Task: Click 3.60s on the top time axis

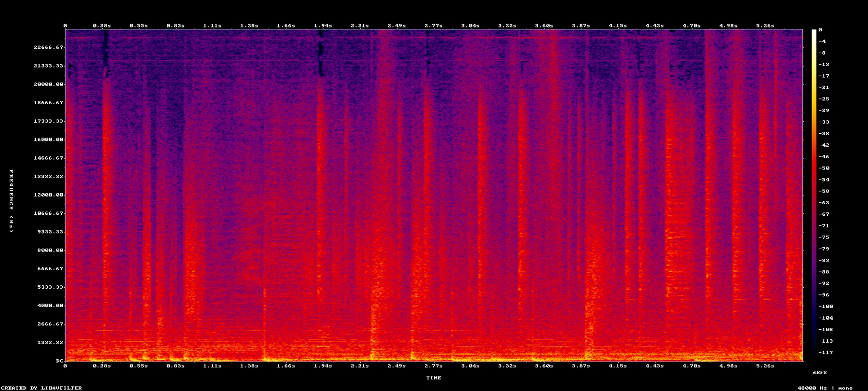Action: point(544,26)
